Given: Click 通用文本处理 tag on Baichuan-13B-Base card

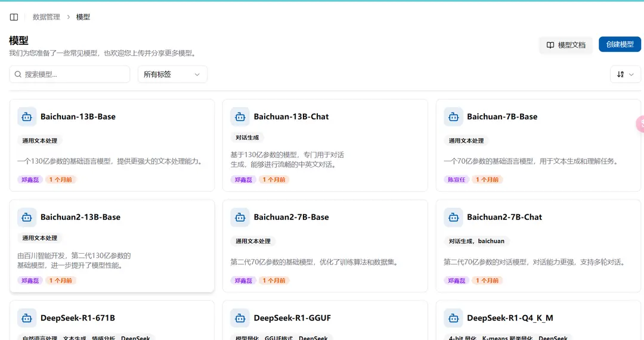Looking at the screenshot, I should [x=40, y=141].
